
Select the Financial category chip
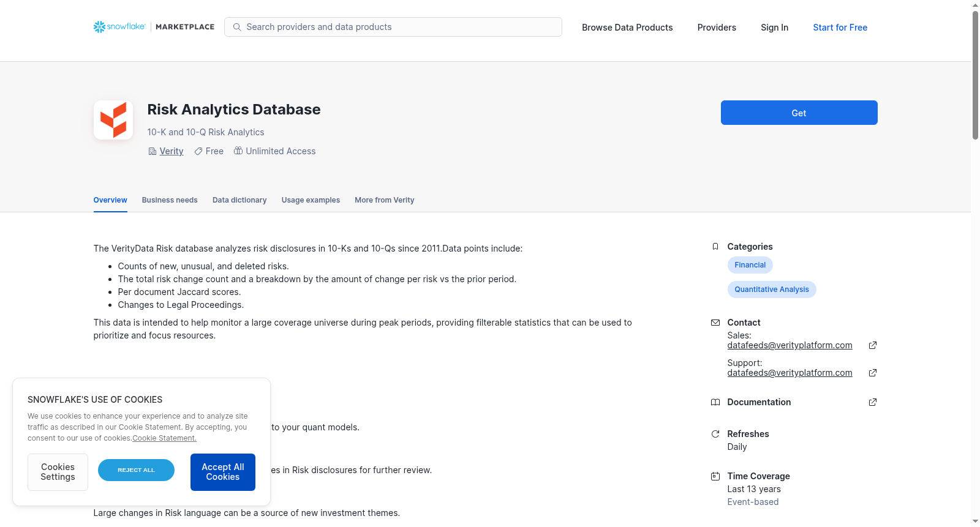coord(750,265)
